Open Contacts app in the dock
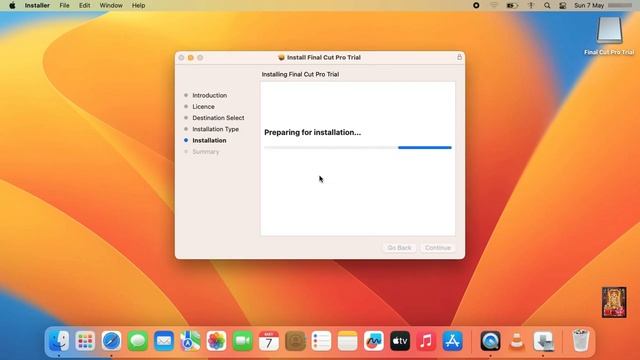Image resolution: width=640 pixels, height=360 pixels. tap(295, 341)
